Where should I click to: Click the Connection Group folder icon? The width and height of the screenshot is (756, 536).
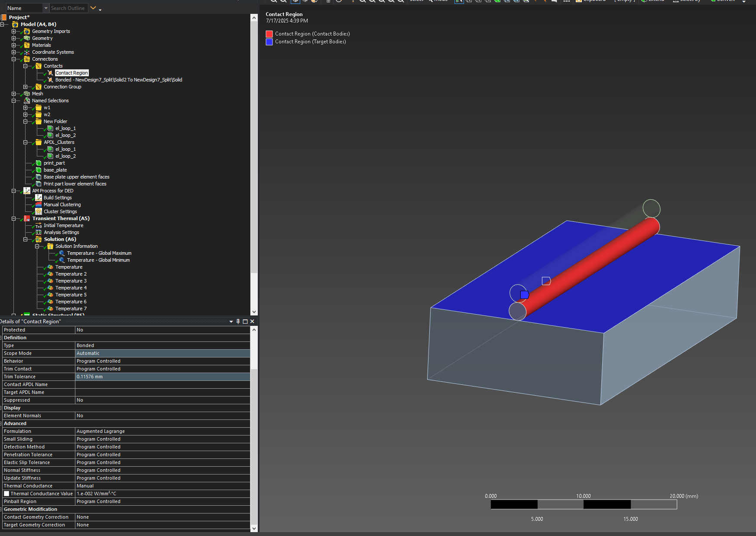coord(39,87)
